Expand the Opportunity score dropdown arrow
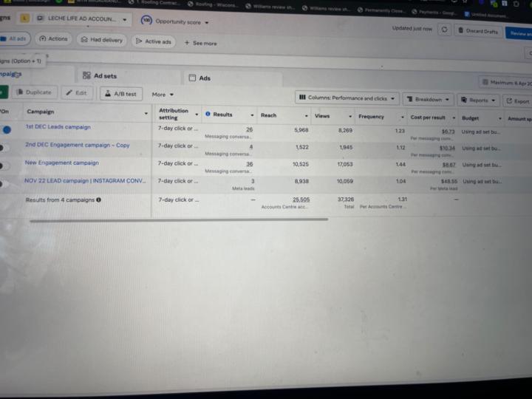 [x=207, y=23]
